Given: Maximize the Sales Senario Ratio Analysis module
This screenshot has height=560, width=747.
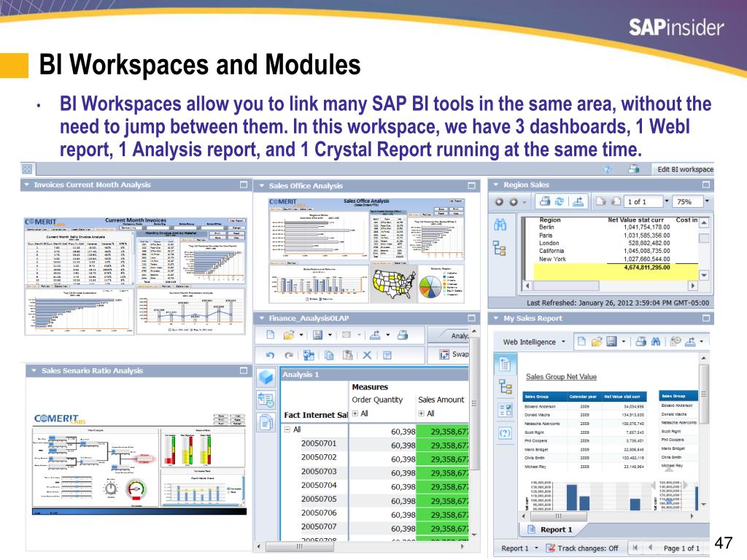Looking at the screenshot, I should [x=244, y=370].
